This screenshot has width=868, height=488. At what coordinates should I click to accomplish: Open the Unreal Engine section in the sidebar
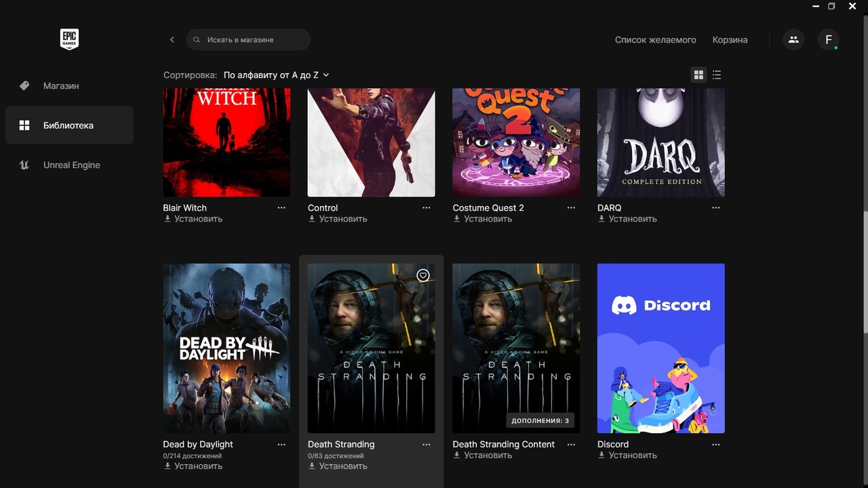click(69, 165)
